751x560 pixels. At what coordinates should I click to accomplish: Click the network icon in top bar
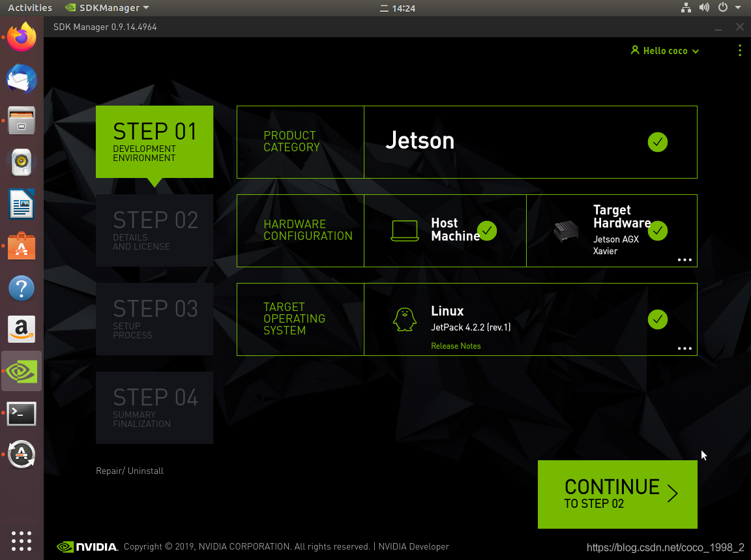[686, 8]
